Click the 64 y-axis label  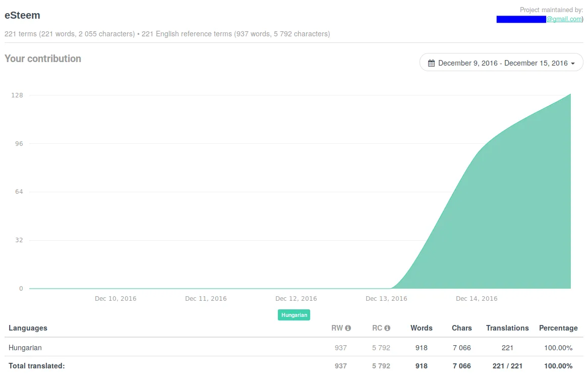(x=19, y=192)
